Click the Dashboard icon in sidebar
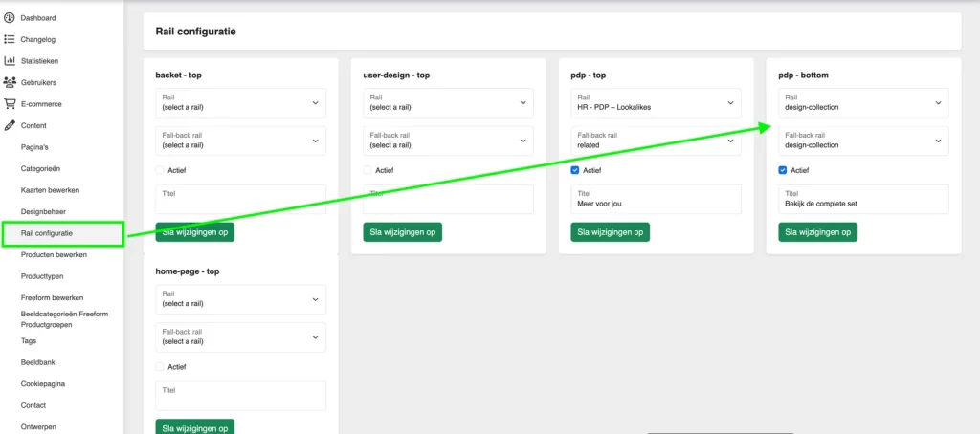980x434 pixels. click(10, 18)
